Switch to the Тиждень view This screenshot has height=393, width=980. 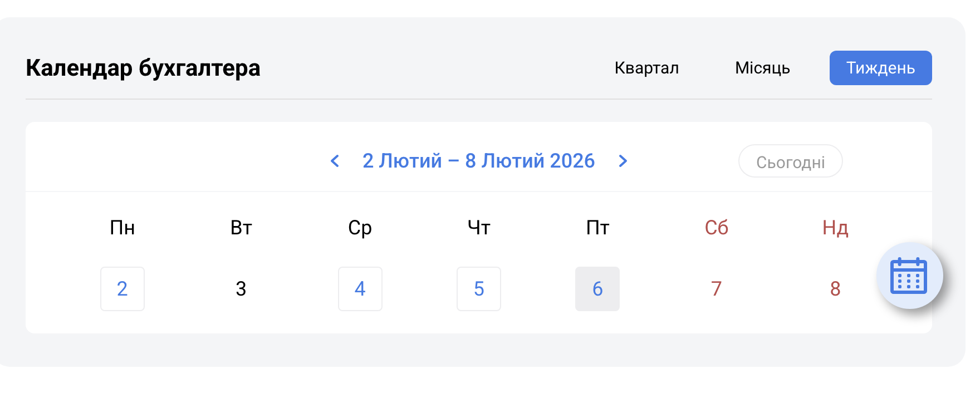(x=880, y=67)
